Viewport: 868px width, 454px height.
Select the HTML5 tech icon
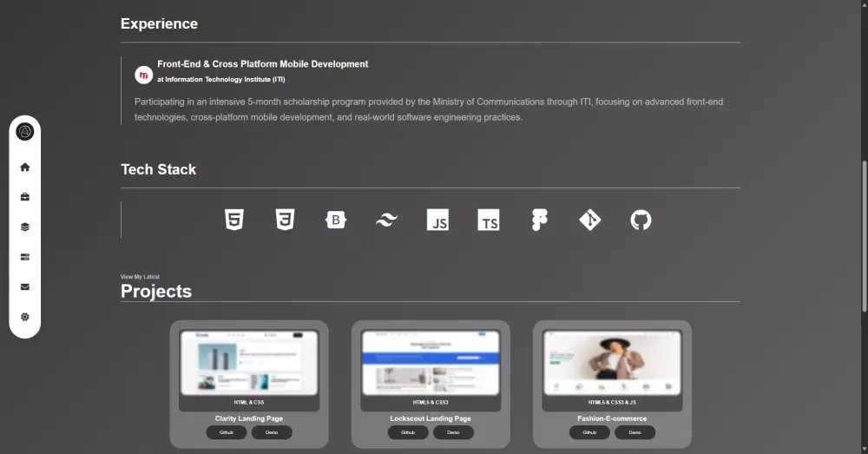(x=234, y=220)
